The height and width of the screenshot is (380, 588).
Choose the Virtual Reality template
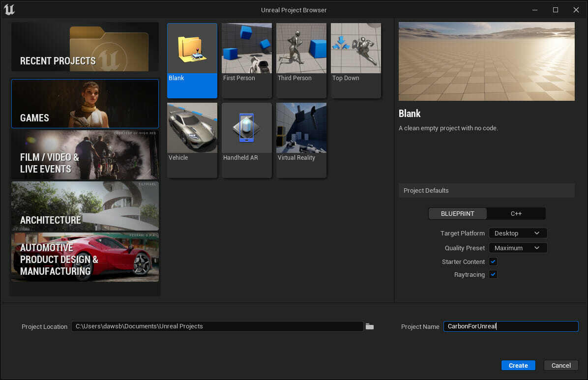point(301,139)
